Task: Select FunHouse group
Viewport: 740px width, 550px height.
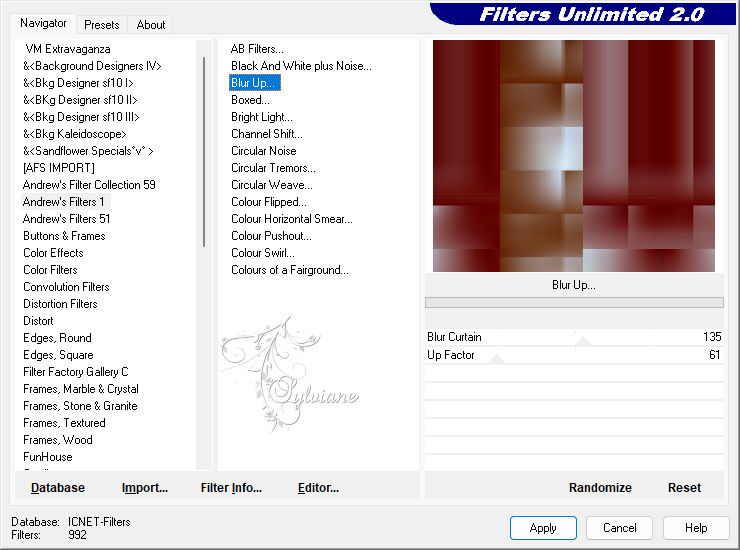Action: coord(48,457)
